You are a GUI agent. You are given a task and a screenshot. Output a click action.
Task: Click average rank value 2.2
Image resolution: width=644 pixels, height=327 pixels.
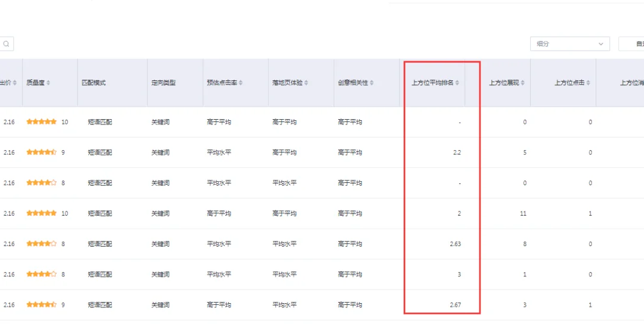(457, 152)
